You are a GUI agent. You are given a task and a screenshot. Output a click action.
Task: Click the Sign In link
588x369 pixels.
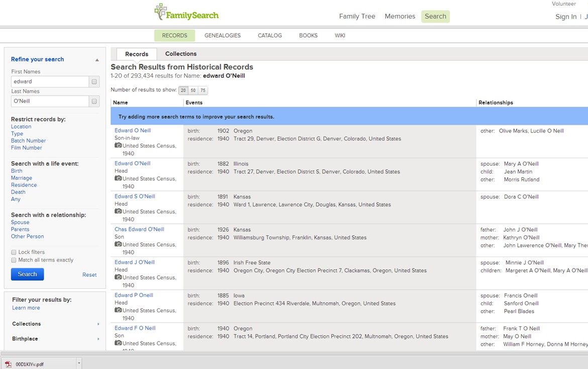(566, 17)
